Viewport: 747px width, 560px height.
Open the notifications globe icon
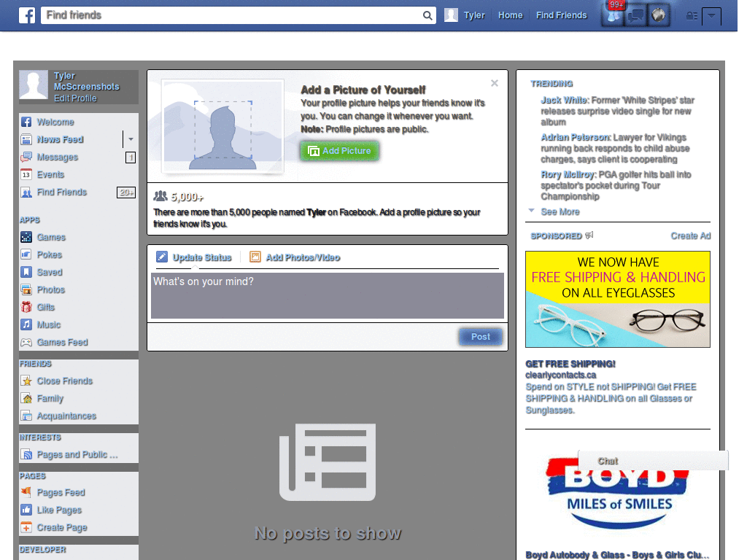[x=659, y=15]
